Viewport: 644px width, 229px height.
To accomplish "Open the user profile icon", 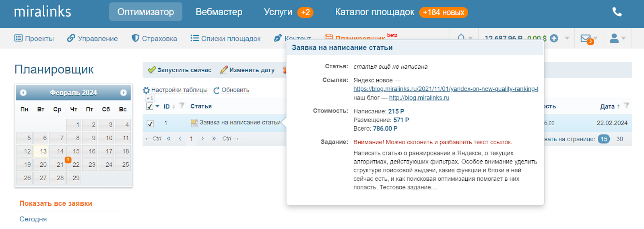I will 614,38.
